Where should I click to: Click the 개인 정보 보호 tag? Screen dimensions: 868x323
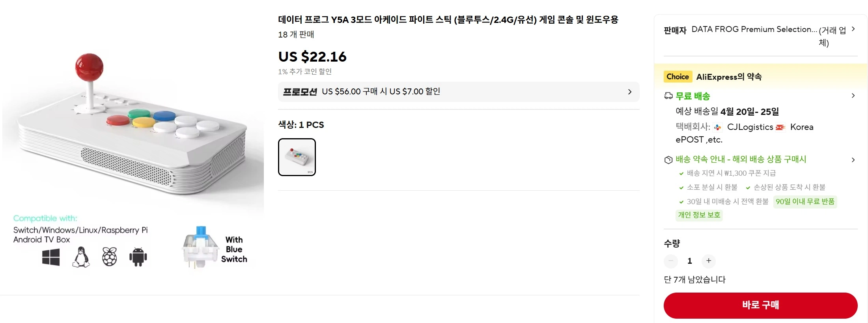point(699,215)
